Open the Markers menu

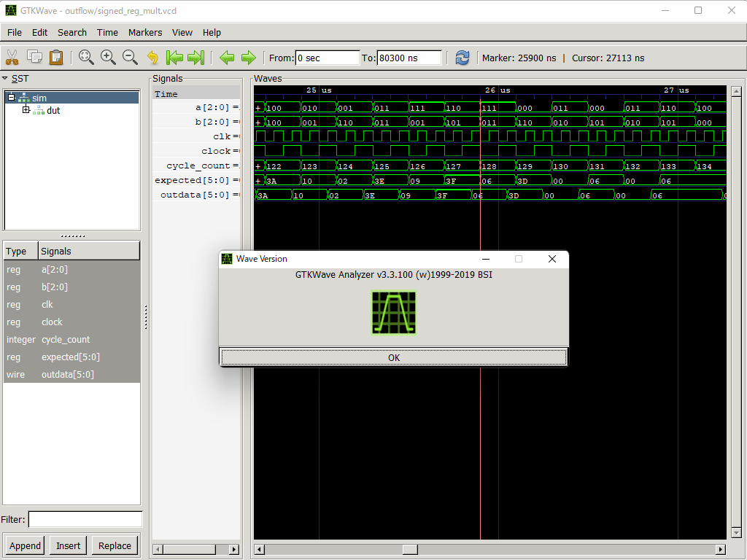(x=145, y=32)
